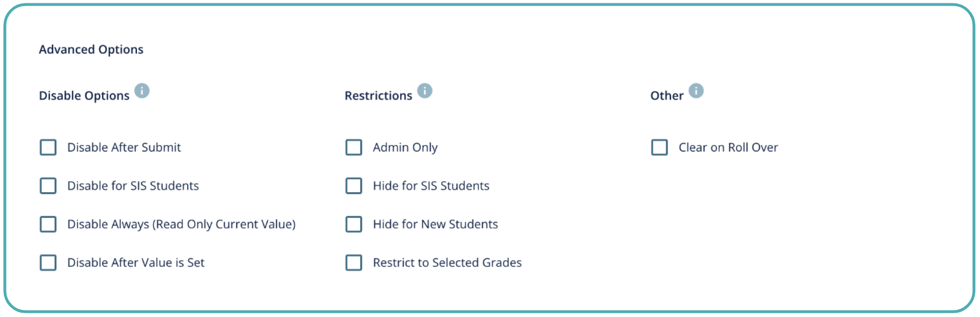Click the info icon beside Other
Screen dimensions: 980x317
[696, 90]
